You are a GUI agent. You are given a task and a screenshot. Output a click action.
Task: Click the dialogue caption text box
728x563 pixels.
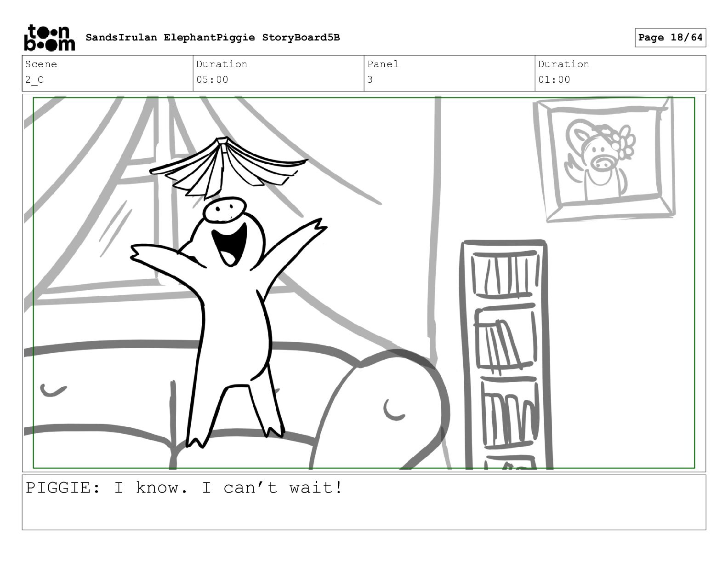click(364, 502)
